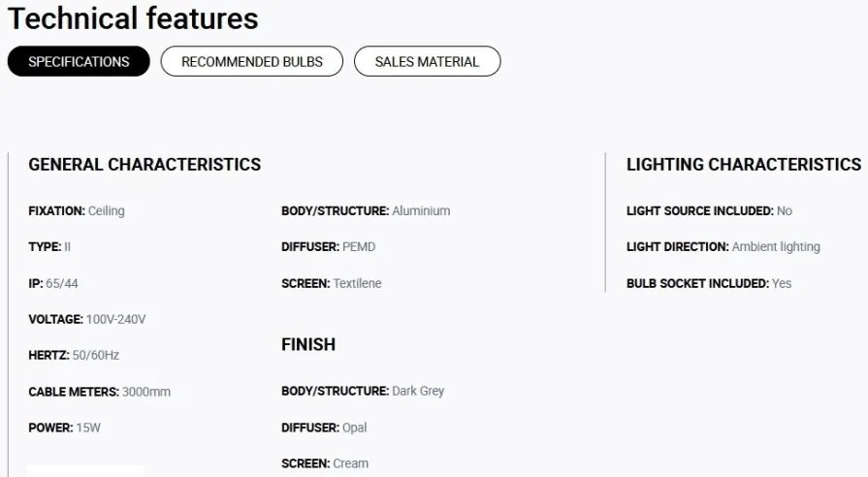Select Body/Structure Aluminium text
This screenshot has width=868, height=477.
366,210
